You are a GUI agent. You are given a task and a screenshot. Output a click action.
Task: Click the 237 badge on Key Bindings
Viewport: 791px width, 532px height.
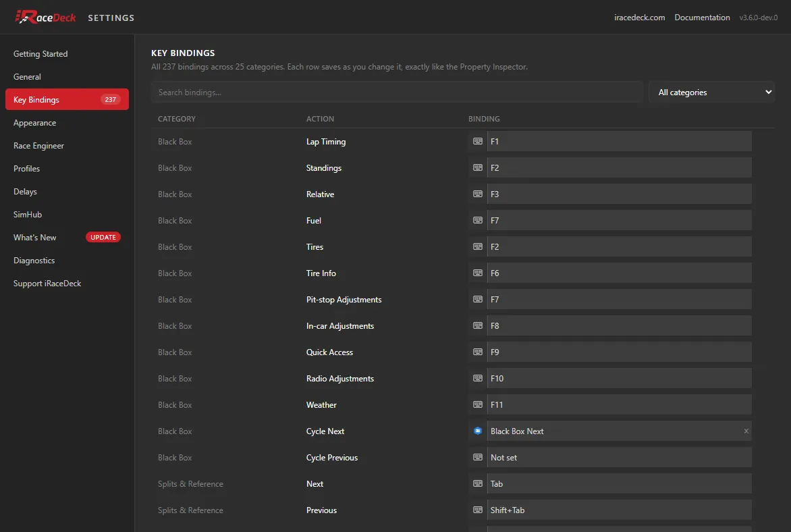point(111,99)
